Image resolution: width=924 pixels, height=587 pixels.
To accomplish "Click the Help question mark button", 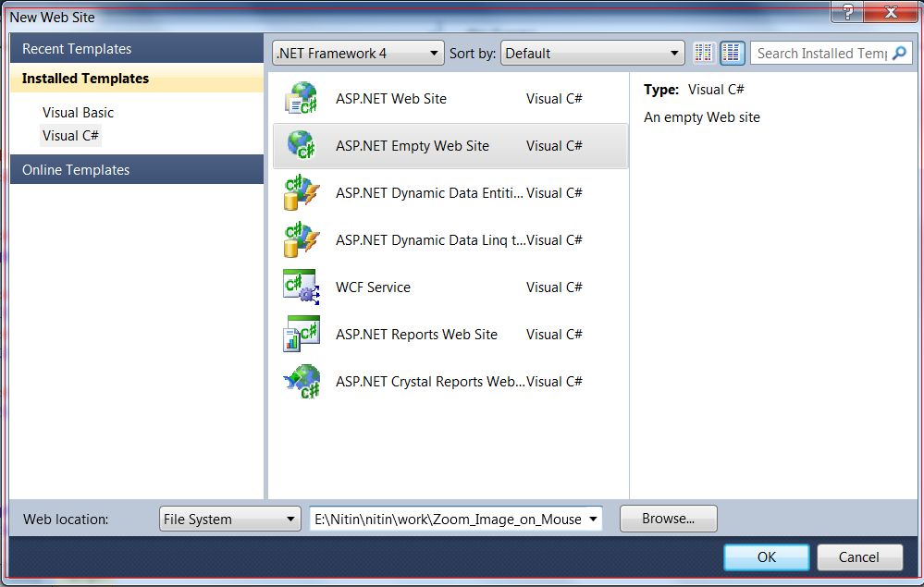I will click(x=848, y=12).
